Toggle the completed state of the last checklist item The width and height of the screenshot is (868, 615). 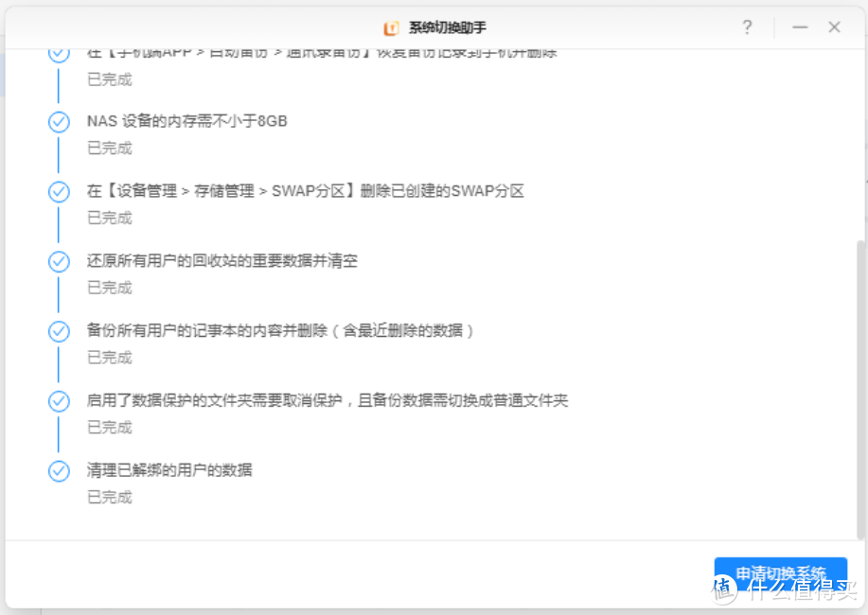tap(59, 470)
